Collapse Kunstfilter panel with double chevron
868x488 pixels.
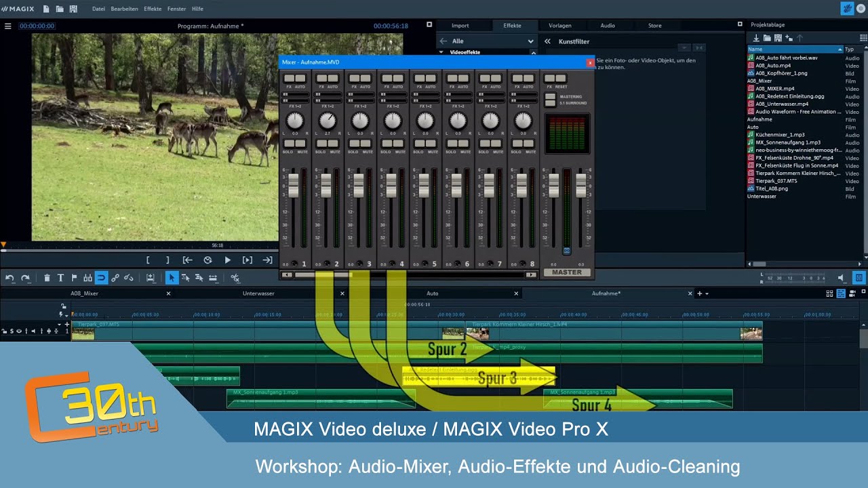(547, 41)
